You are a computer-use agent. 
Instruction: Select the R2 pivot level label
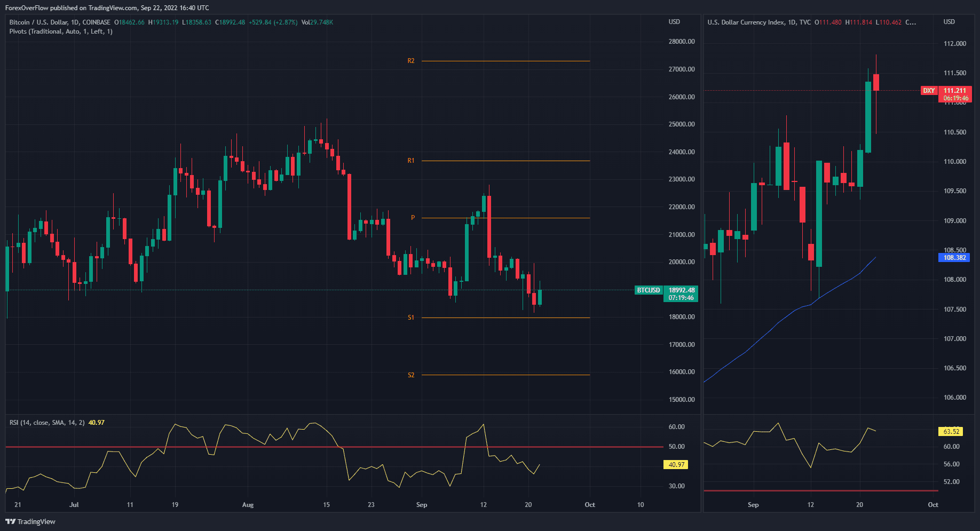(411, 61)
